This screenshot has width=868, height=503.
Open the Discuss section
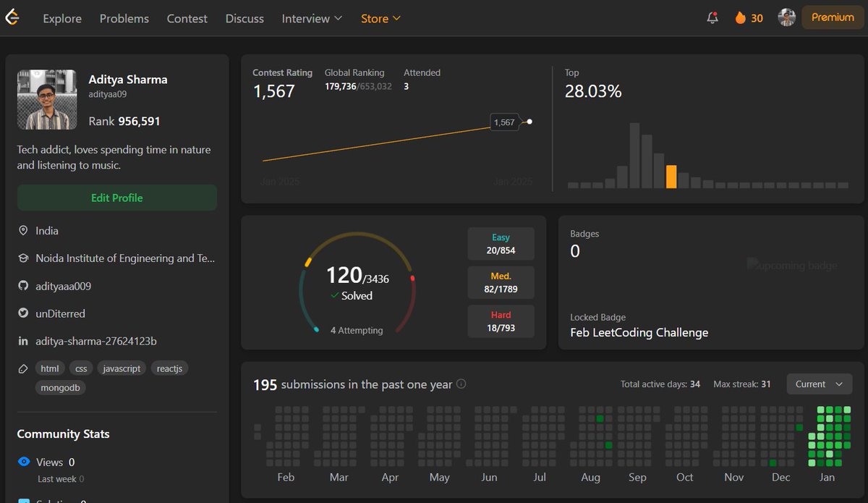[244, 18]
